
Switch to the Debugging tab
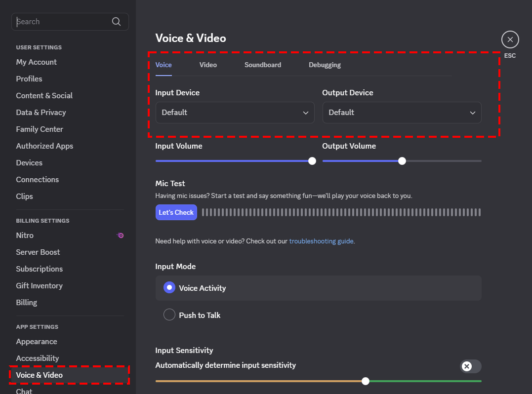[x=325, y=65]
